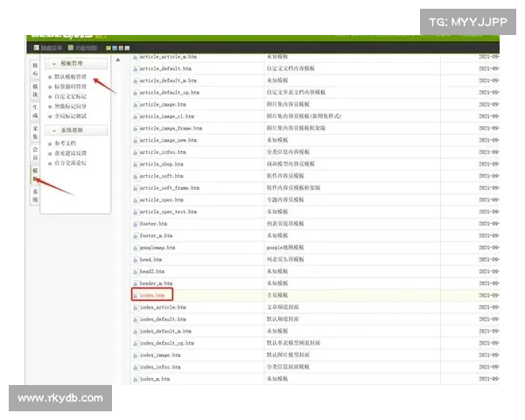The image size is (525, 420).
Task: Click file icon of article_soft.htm
Action: [x=136, y=177]
